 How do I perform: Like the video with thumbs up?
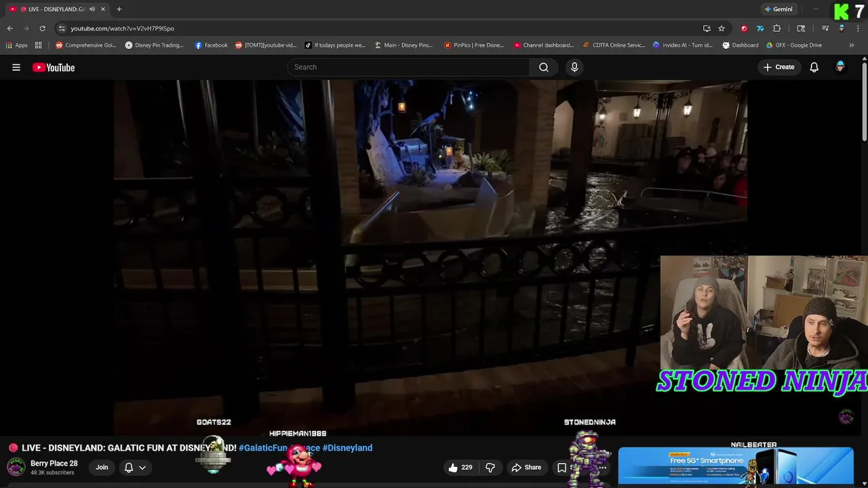coord(460,467)
